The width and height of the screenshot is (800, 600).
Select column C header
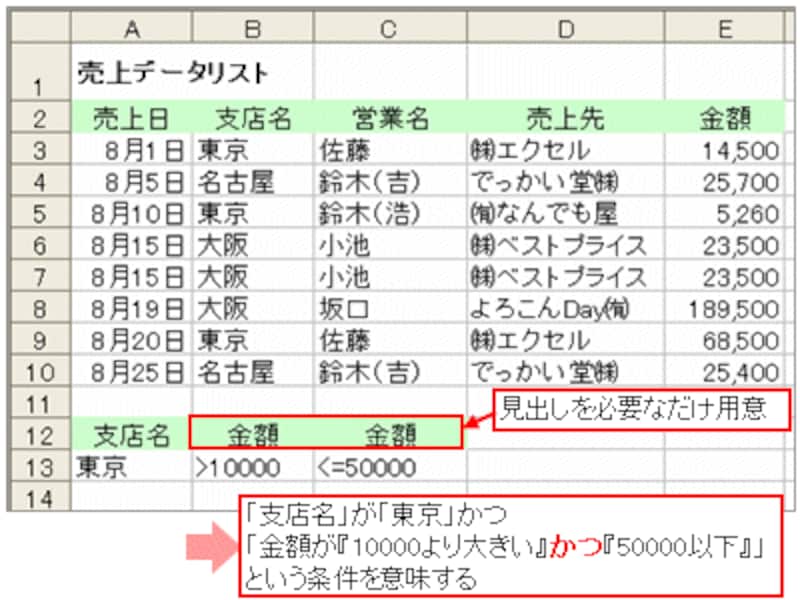click(390, 28)
